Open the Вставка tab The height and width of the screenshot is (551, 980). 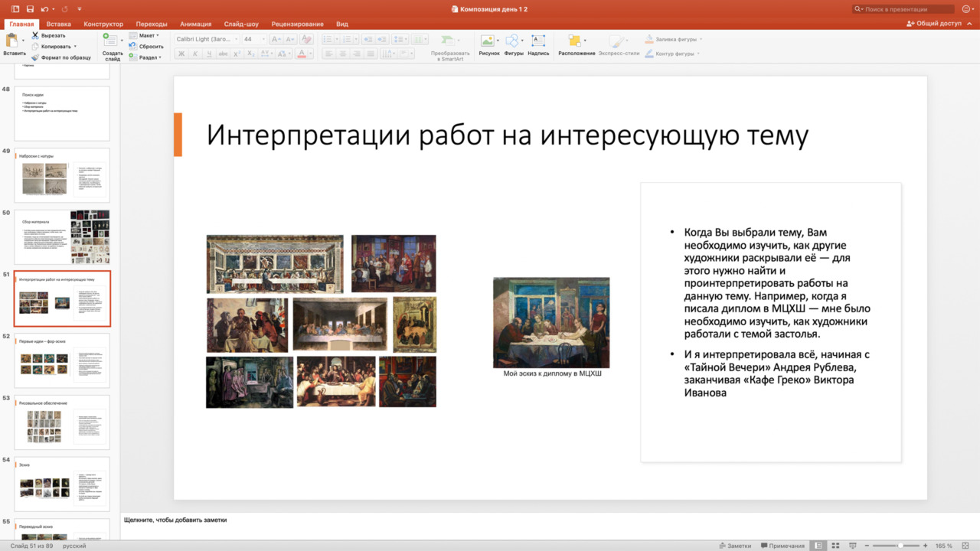59,24
